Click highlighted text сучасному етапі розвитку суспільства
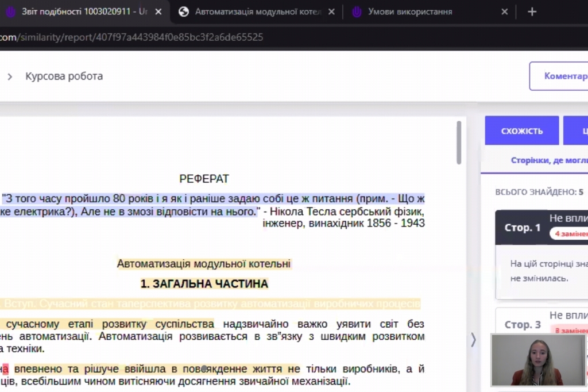 click(x=110, y=324)
